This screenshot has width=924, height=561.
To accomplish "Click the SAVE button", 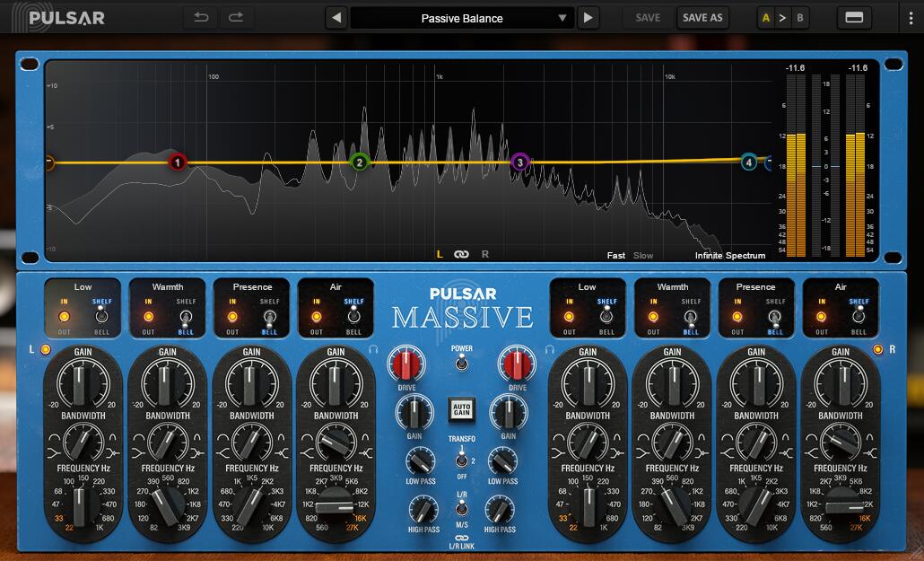I will pyautogui.click(x=648, y=18).
